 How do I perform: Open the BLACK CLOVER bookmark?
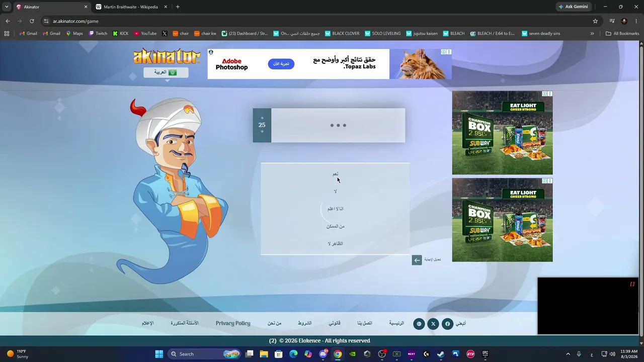click(342, 34)
